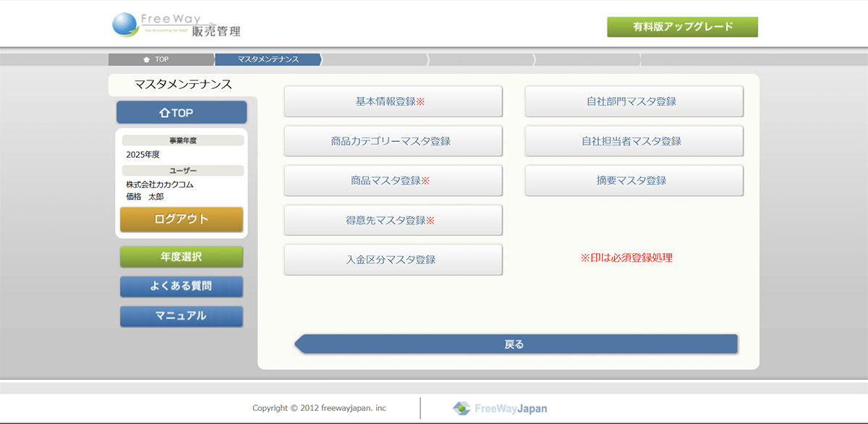The width and height of the screenshot is (868, 424).
Task: Open 商品カテゴリーマスタ登録
Action: click(393, 141)
